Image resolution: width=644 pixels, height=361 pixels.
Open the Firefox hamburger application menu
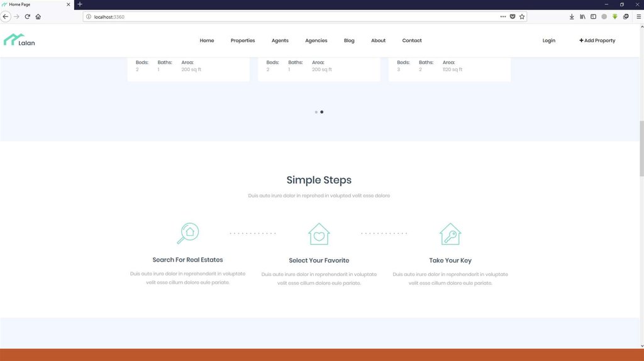(636, 16)
